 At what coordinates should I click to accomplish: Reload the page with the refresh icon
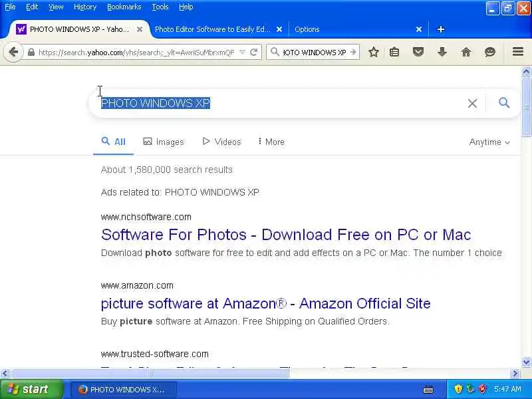pos(253,53)
